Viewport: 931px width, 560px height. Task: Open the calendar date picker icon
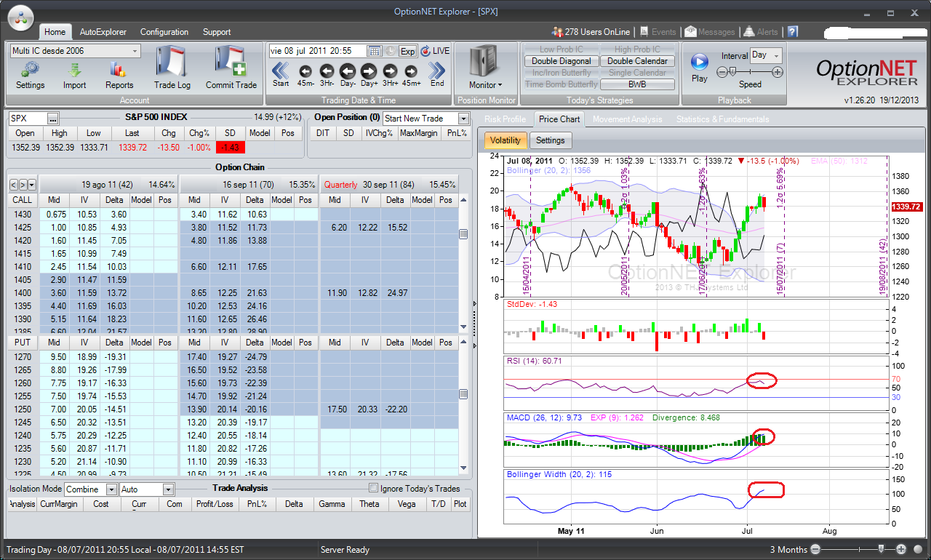[374, 51]
